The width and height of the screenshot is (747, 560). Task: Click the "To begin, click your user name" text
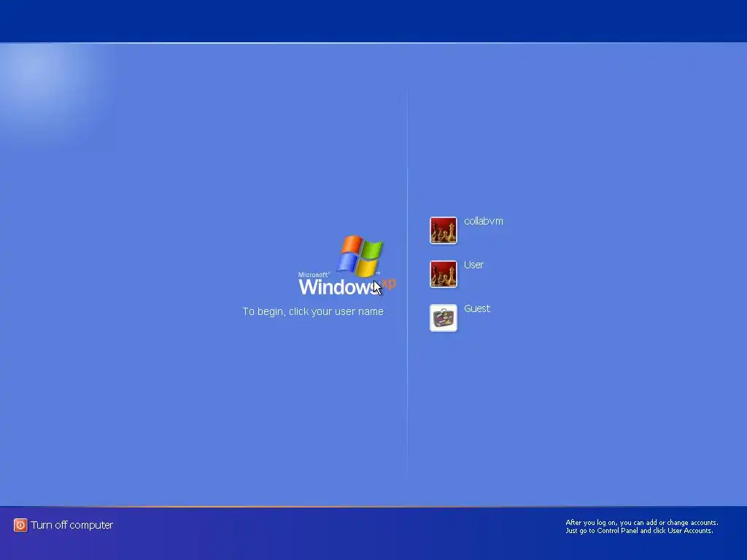(313, 311)
